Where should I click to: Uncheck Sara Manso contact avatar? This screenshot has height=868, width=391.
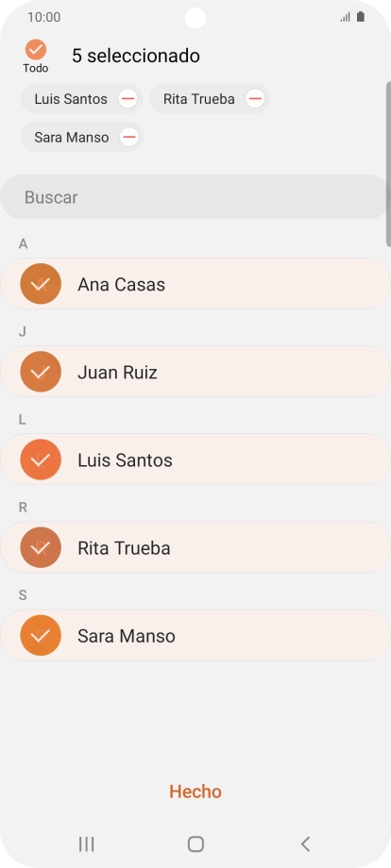click(x=41, y=636)
